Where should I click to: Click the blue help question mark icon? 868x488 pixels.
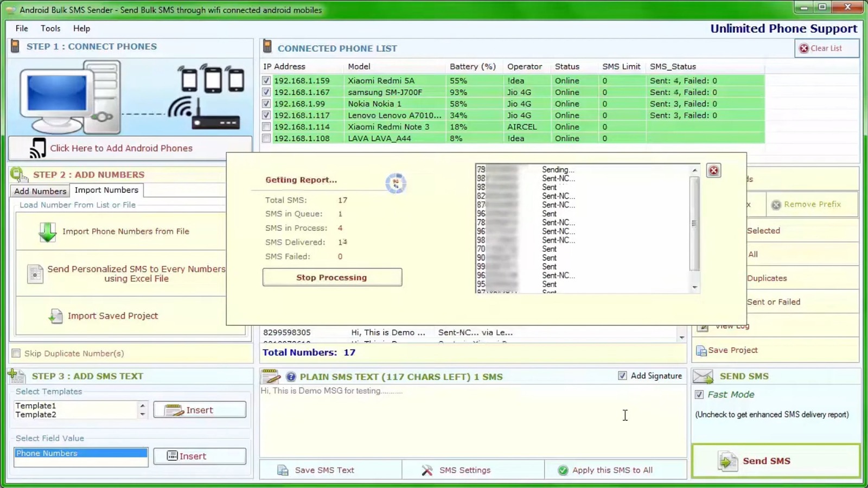point(291,377)
